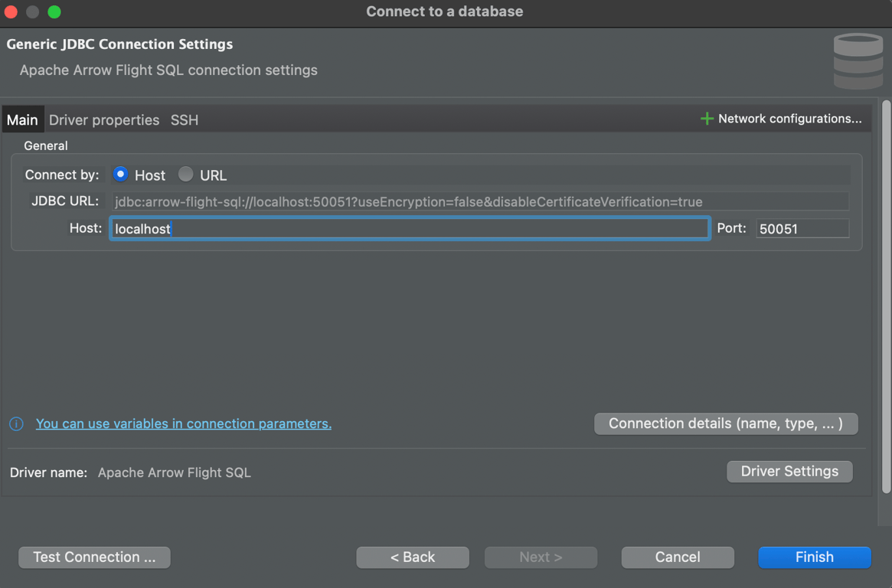Open the Driver properties tab
This screenshot has width=892, height=588.
tap(104, 120)
